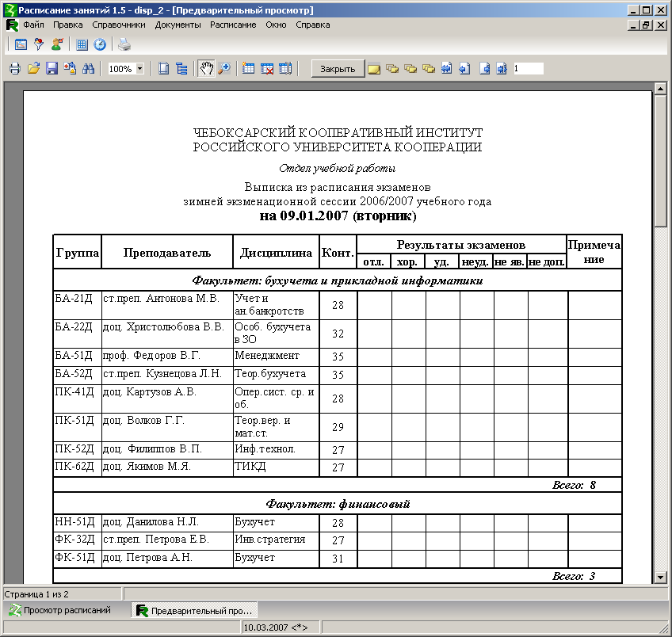Click group cell ПК-41Д
The image size is (672, 637).
(78, 399)
